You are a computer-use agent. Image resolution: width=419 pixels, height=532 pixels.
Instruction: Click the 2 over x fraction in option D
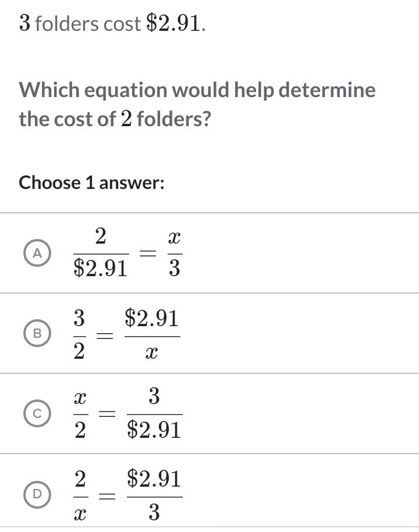coord(81,494)
